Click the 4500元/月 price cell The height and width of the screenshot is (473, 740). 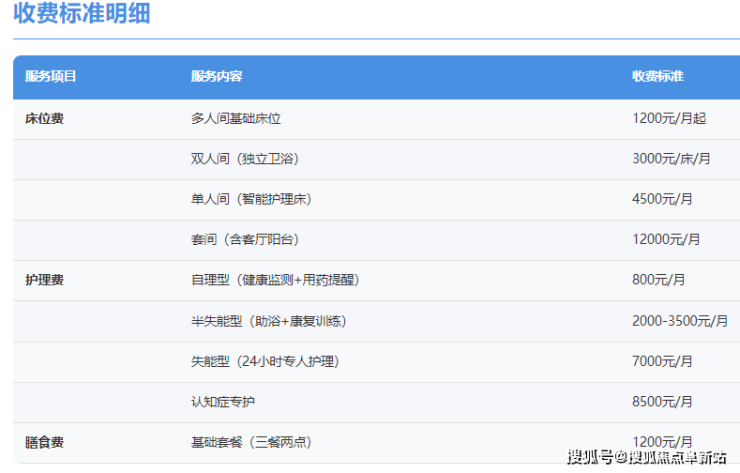662,199
